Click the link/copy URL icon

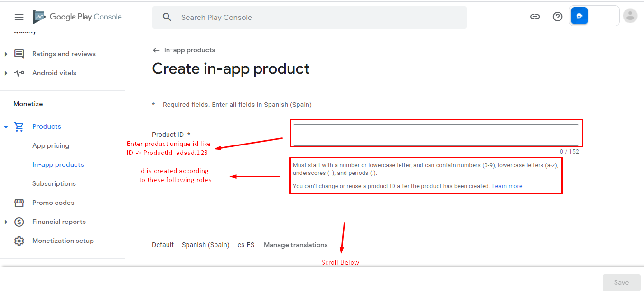(535, 17)
